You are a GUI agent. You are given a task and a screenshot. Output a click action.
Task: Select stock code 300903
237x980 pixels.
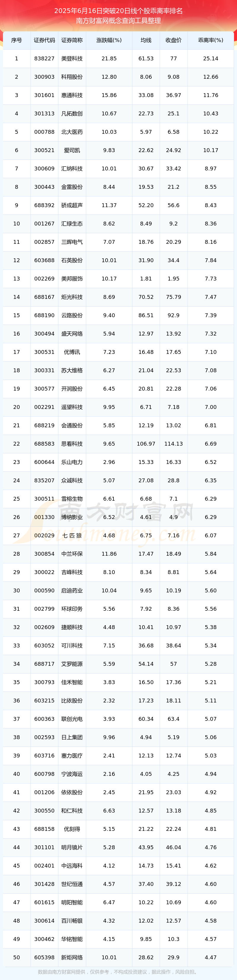(44, 77)
